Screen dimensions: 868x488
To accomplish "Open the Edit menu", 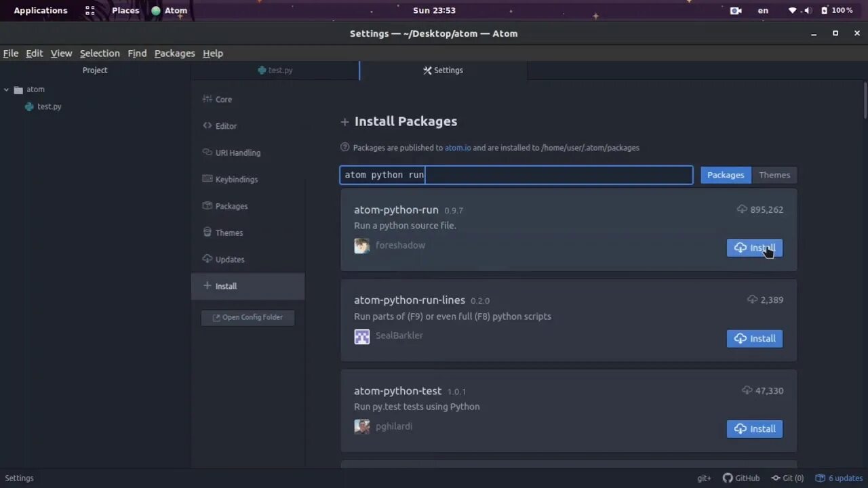I will (x=35, y=53).
